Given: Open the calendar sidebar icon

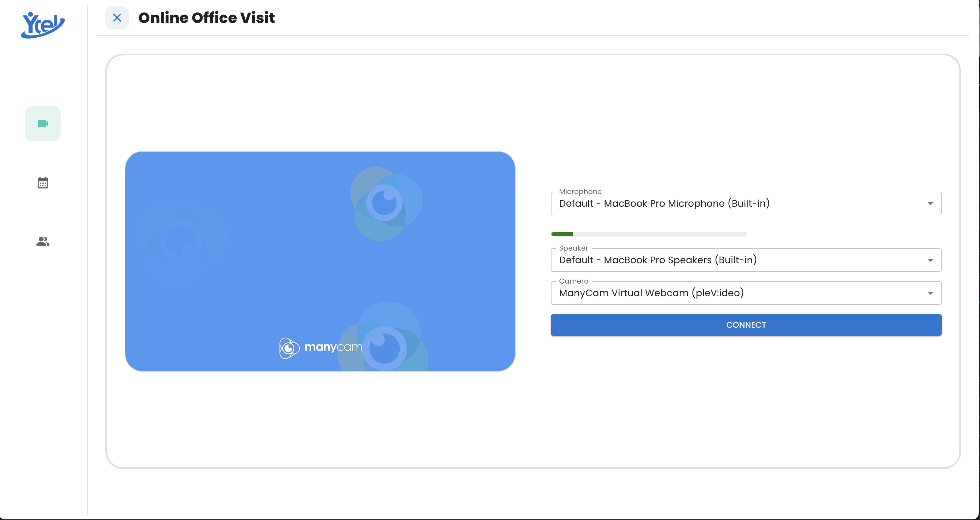Looking at the screenshot, I should (43, 183).
